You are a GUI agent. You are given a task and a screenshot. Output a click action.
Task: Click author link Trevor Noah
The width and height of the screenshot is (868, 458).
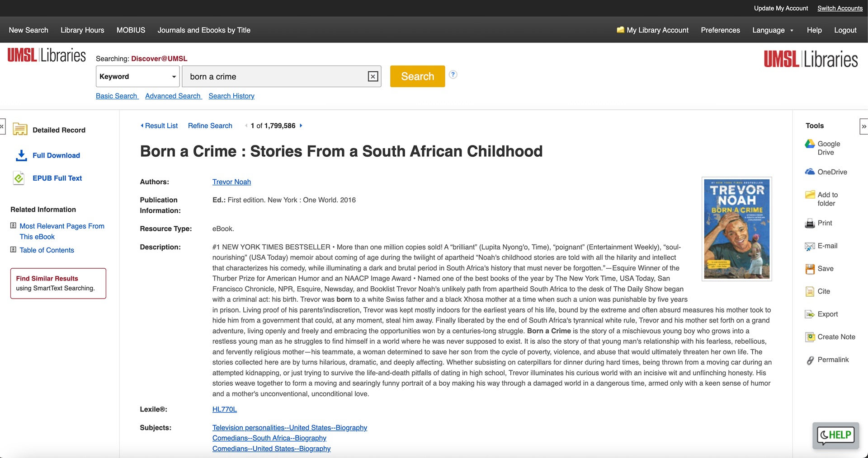click(231, 182)
